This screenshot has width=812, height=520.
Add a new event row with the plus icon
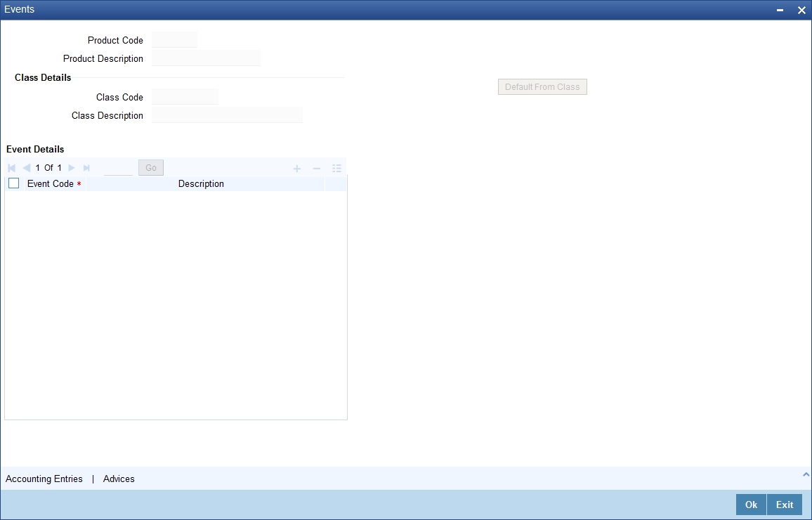296,168
